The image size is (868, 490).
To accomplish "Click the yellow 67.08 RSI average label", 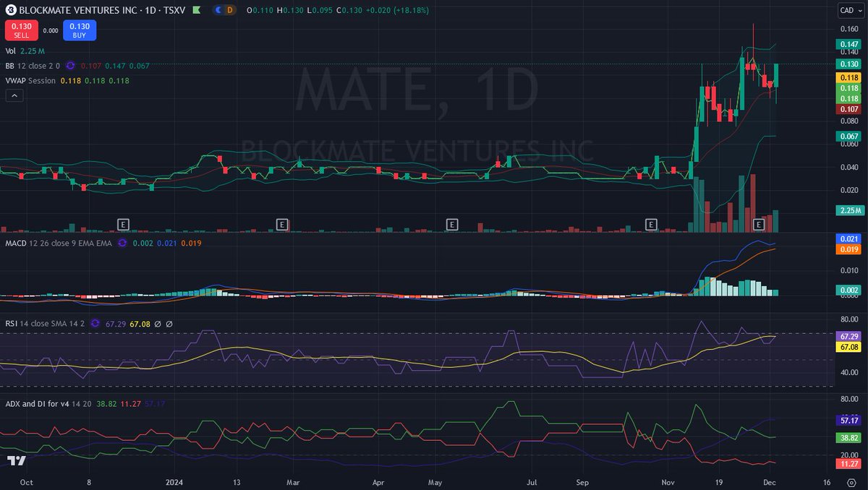I will [x=848, y=348].
